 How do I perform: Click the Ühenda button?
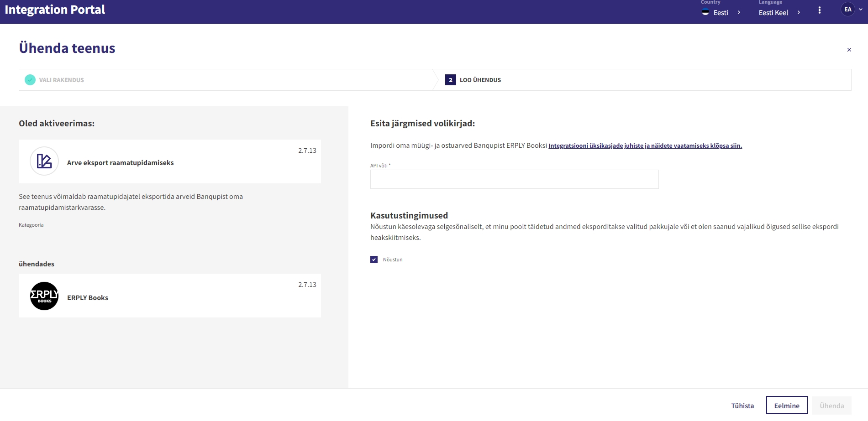831,405
